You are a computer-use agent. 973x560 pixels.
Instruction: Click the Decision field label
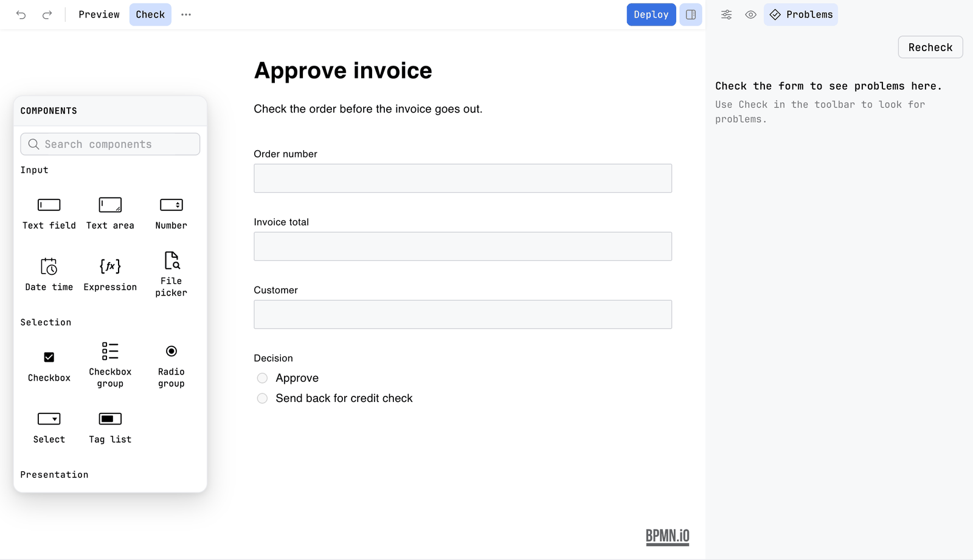click(274, 358)
